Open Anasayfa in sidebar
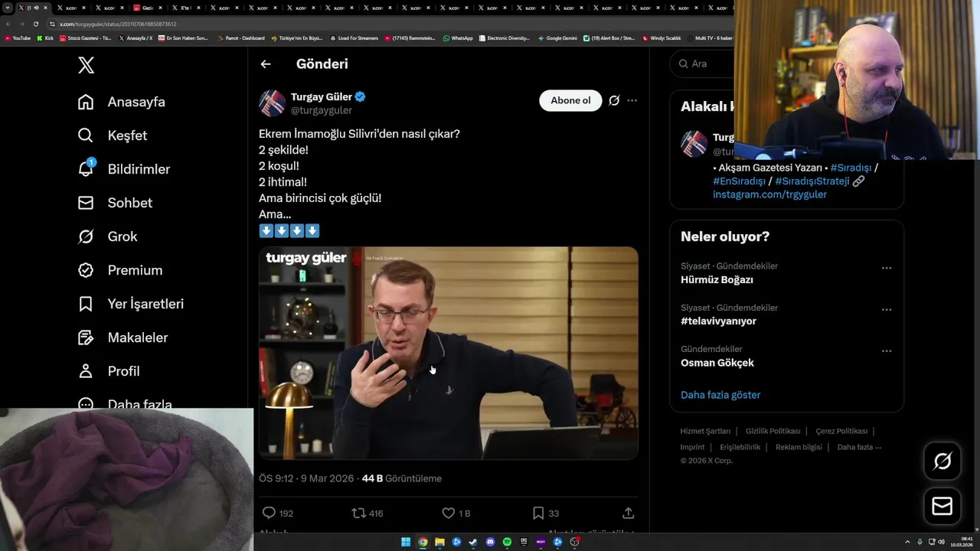The image size is (980, 551). tap(122, 102)
